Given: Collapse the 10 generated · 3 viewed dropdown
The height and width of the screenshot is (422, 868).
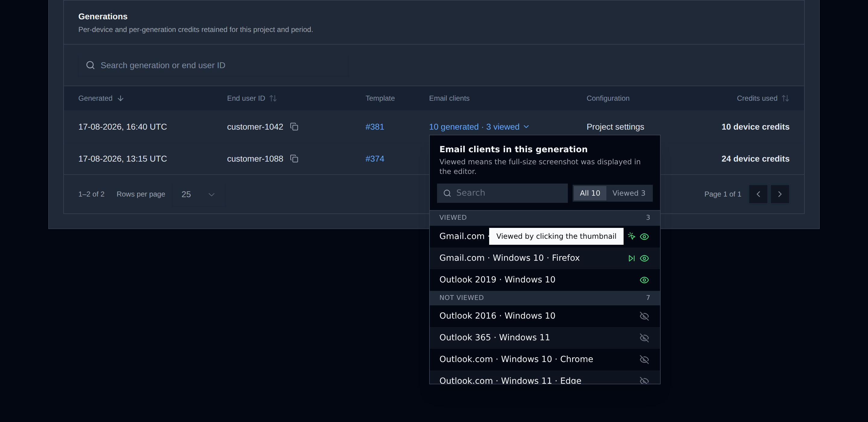Looking at the screenshot, I should [479, 127].
